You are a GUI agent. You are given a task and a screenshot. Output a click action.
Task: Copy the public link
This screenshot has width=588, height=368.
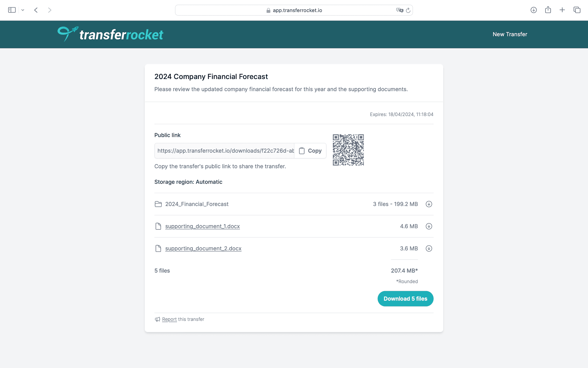coord(310,151)
